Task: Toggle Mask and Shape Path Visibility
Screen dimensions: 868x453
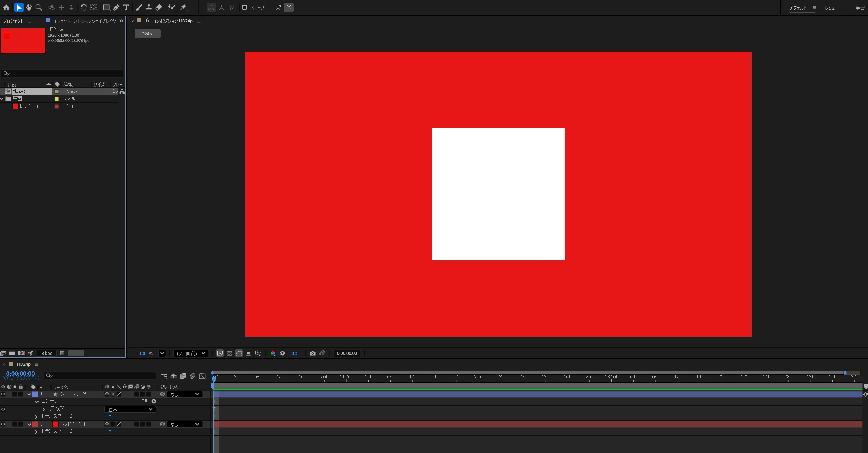Action: tap(239, 353)
